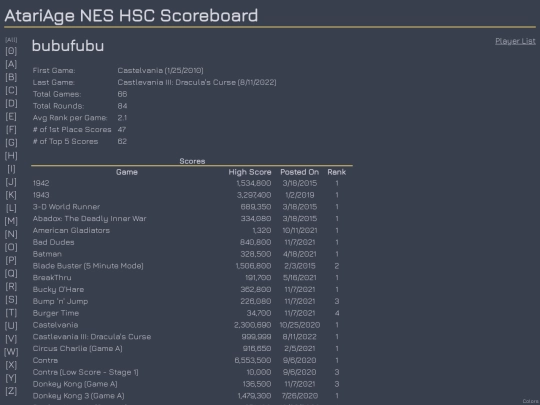Open Castlevania III: Dracula's Curse in scores table
Viewport: 540px width, 405px height.
[x=92, y=337]
